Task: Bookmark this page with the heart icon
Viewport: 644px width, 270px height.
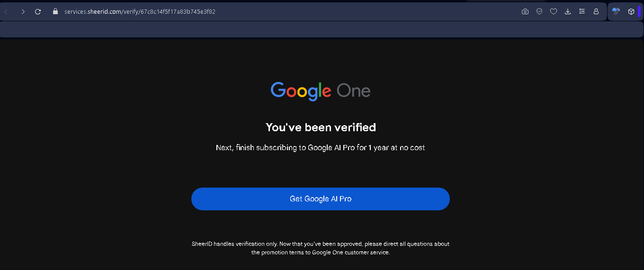Action: [x=554, y=11]
